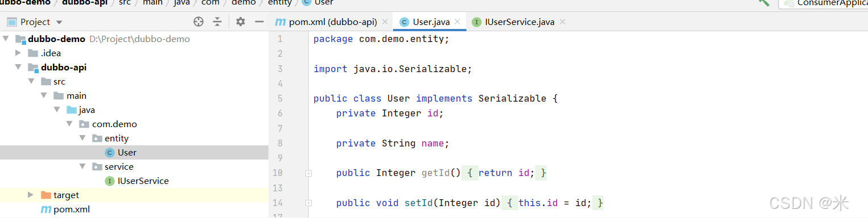The height and width of the screenshot is (218, 868).
Task: Select the target folder row
Action: pyautogui.click(x=134, y=195)
